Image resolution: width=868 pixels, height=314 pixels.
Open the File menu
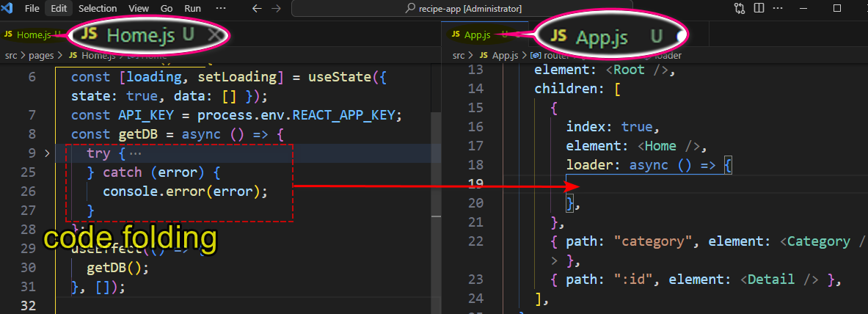point(32,9)
